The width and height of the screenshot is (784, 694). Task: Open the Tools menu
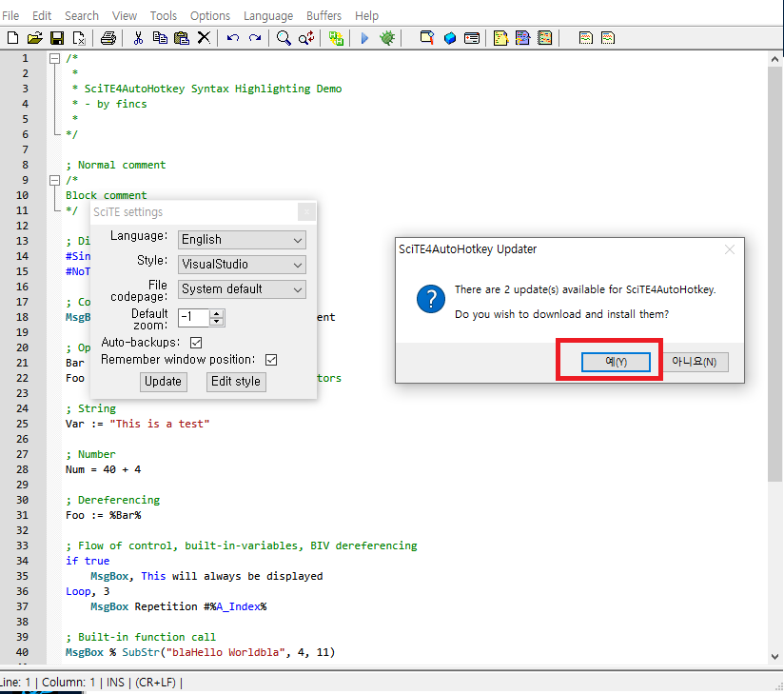164,16
